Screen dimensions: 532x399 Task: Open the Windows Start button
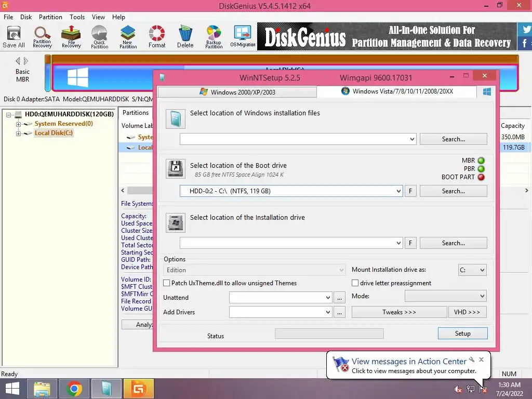click(12, 389)
